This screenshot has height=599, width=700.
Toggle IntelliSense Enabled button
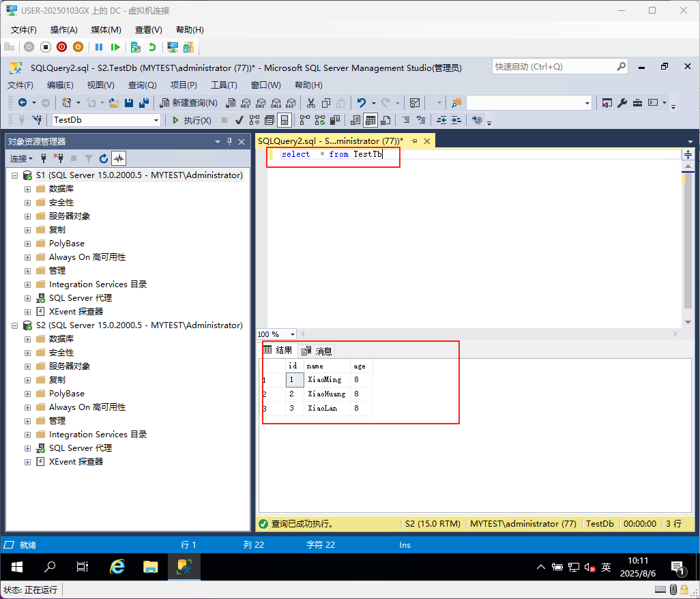pos(285,120)
